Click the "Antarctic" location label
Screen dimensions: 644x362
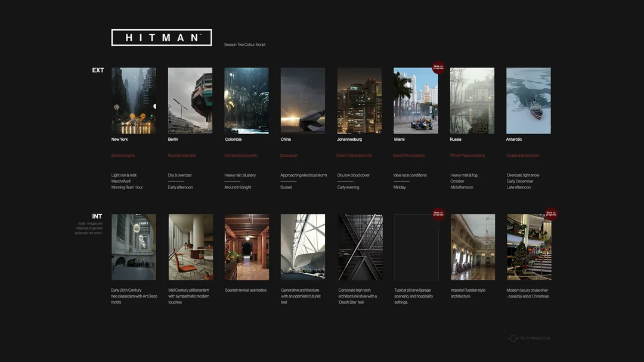514,140
